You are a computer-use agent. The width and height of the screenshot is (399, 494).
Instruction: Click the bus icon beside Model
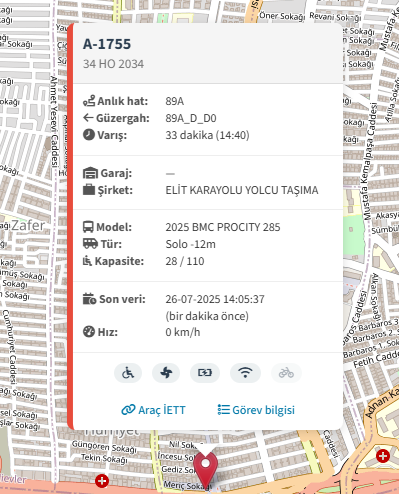(x=88, y=227)
